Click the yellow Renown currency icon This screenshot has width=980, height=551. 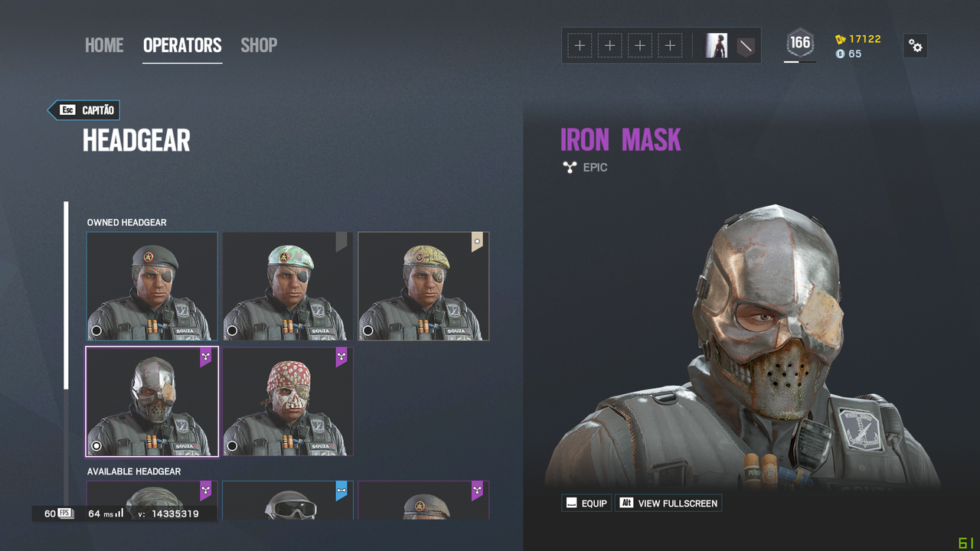click(x=840, y=39)
